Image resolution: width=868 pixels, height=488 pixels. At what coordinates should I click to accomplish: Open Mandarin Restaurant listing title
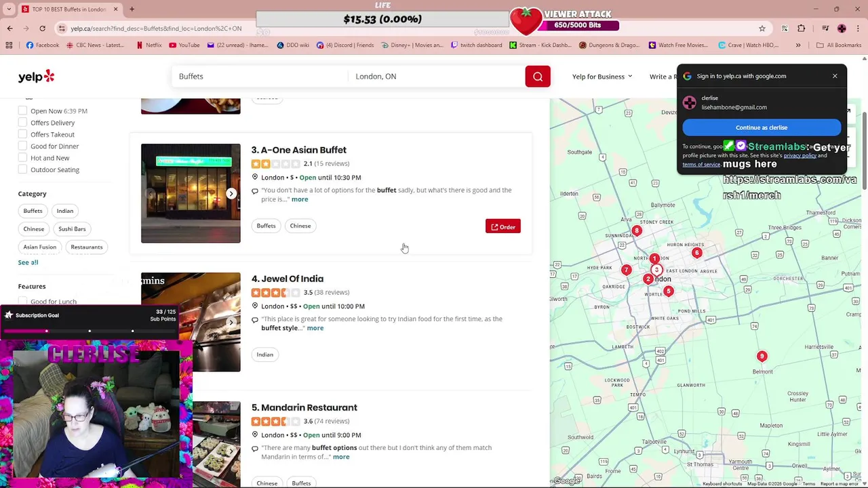[309, 407]
